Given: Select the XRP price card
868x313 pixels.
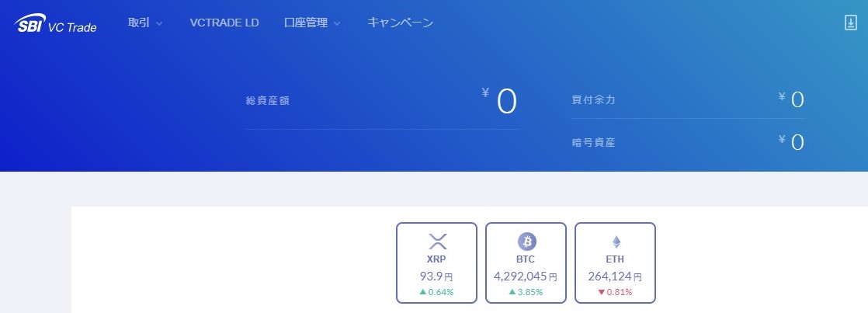Looking at the screenshot, I should pyautogui.click(x=437, y=263).
